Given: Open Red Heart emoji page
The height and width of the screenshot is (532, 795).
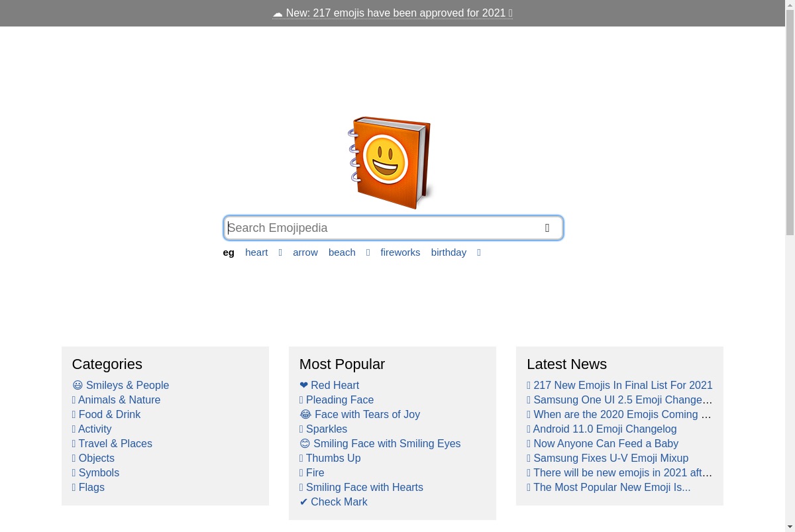Looking at the screenshot, I should click(x=329, y=386).
